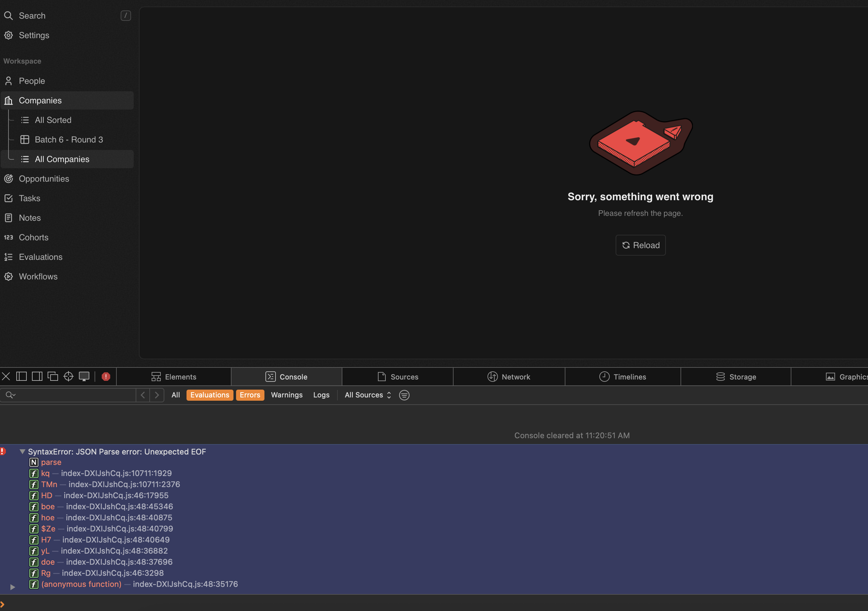Screen dimensions: 868x611
Task: Click the element selection crosshair icon
Action: pyautogui.click(x=68, y=376)
